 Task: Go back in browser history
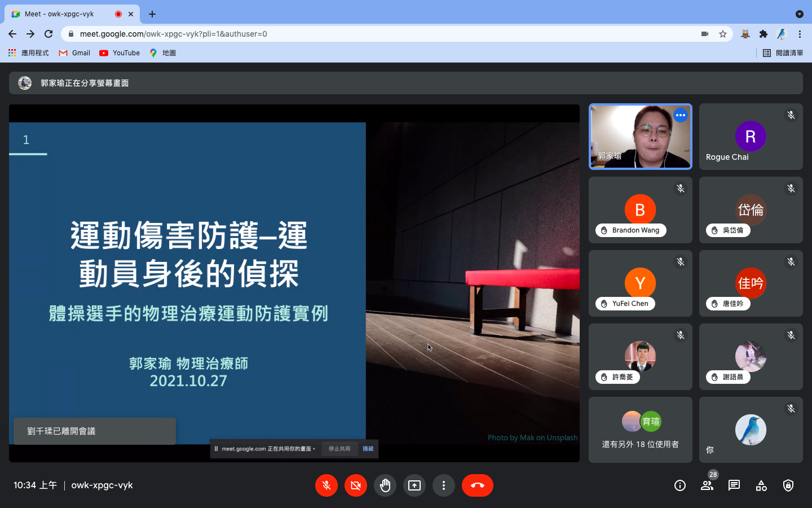[12, 34]
